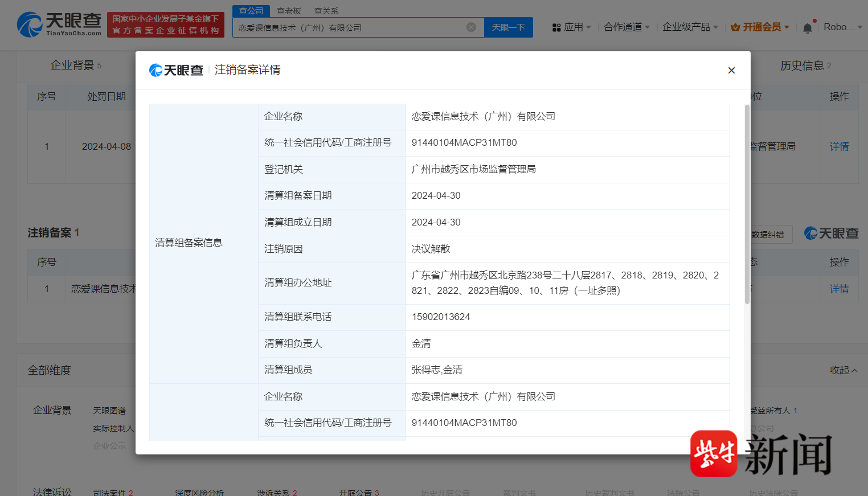Select the 查老板 search tab
This screenshot has width=868, height=496.
point(289,11)
